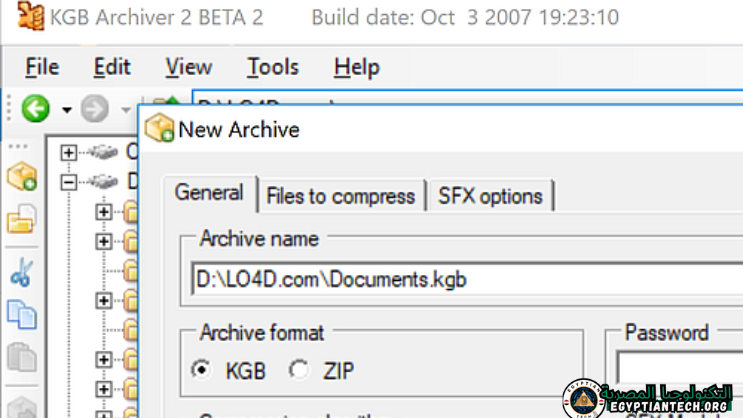Expand the first folder under the expanded drive
743x418 pixels.
[x=104, y=212]
